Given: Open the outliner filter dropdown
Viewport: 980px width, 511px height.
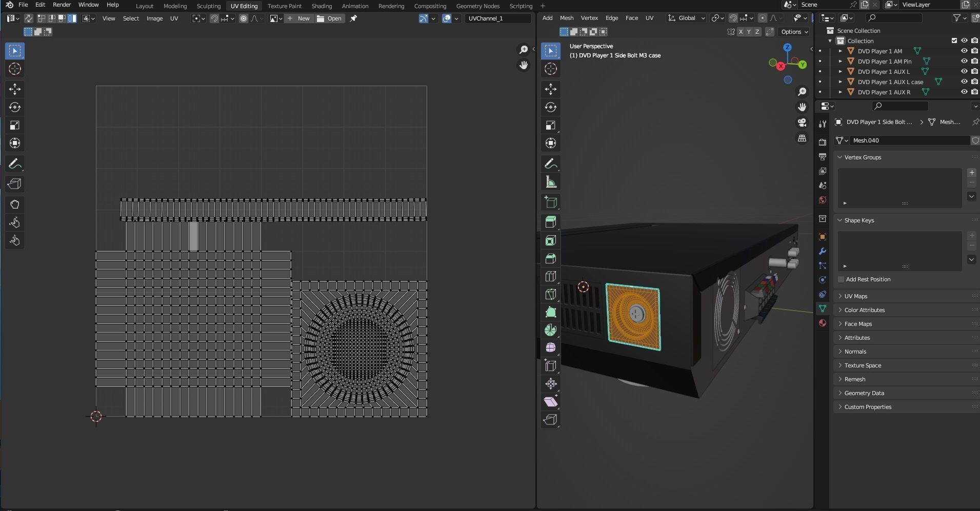Looking at the screenshot, I should tap(959, 18).
